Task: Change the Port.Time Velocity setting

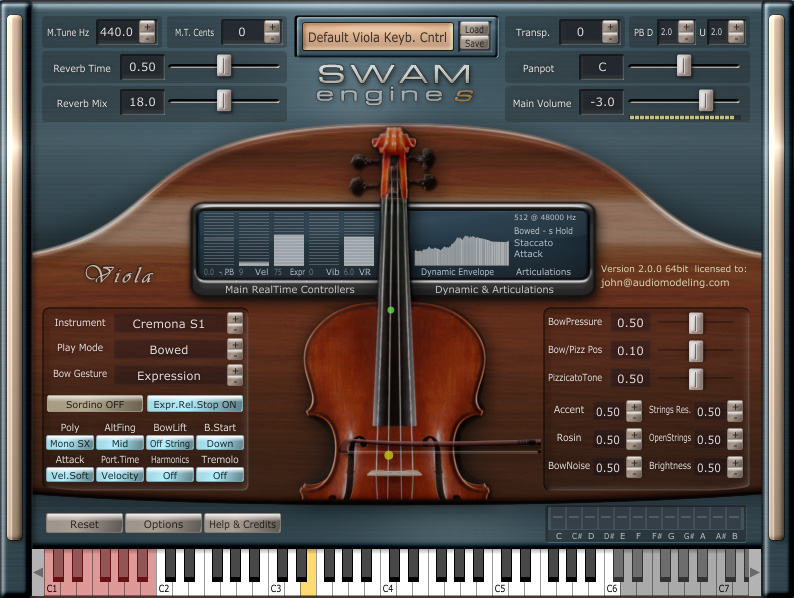Action: click(120, 475)
